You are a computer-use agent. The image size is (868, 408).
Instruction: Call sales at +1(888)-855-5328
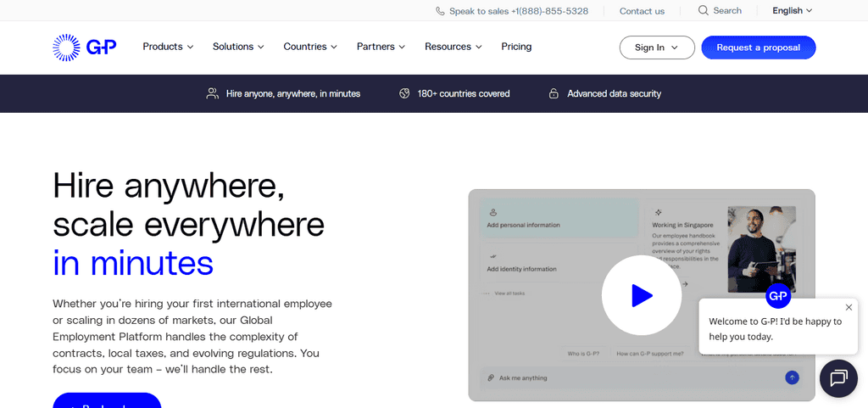coord(549,11)
